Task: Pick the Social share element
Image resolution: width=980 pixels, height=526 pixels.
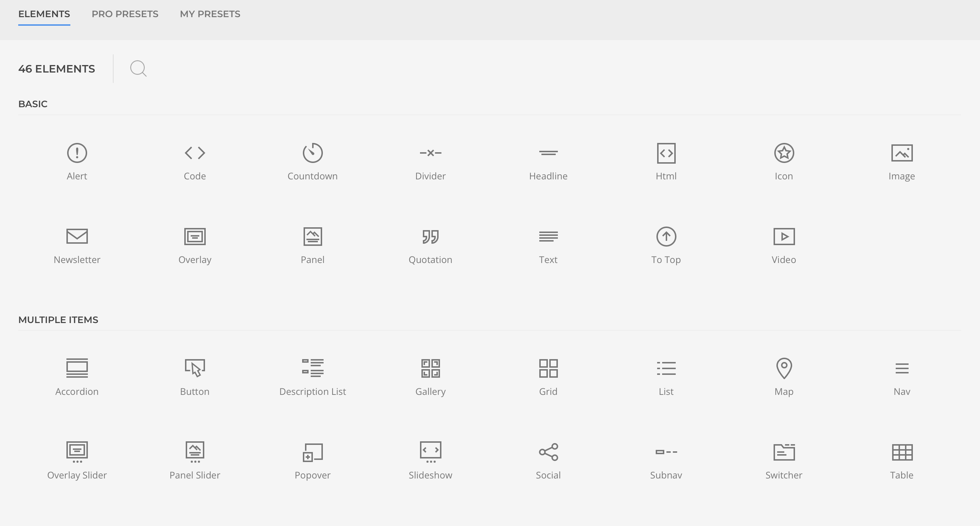Action: 548,452
